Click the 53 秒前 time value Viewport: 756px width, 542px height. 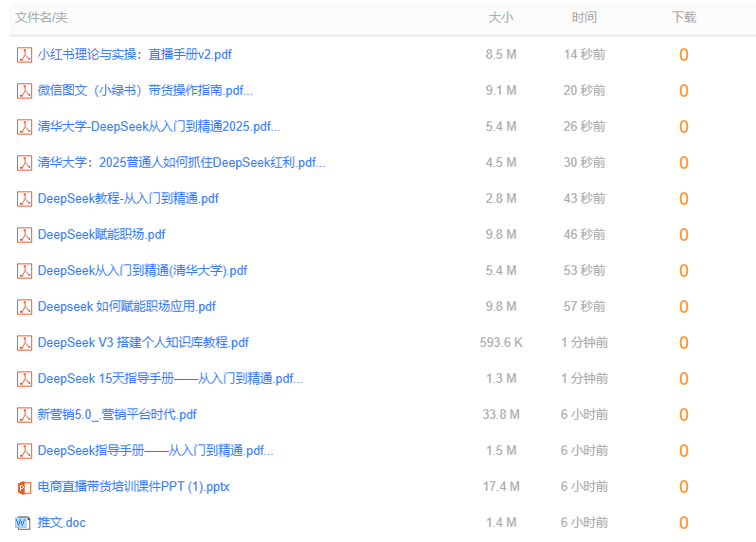tap(585, 270)
